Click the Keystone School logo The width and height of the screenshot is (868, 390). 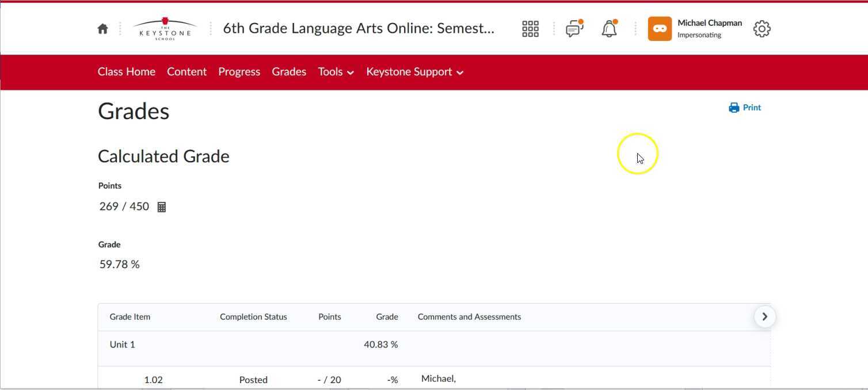165,28
